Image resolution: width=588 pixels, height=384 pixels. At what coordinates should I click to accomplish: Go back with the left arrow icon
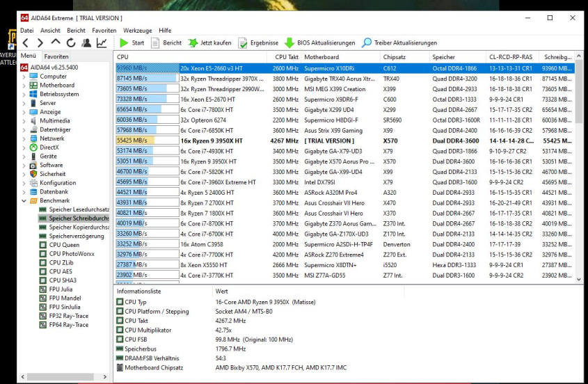[x=26, y=42]
